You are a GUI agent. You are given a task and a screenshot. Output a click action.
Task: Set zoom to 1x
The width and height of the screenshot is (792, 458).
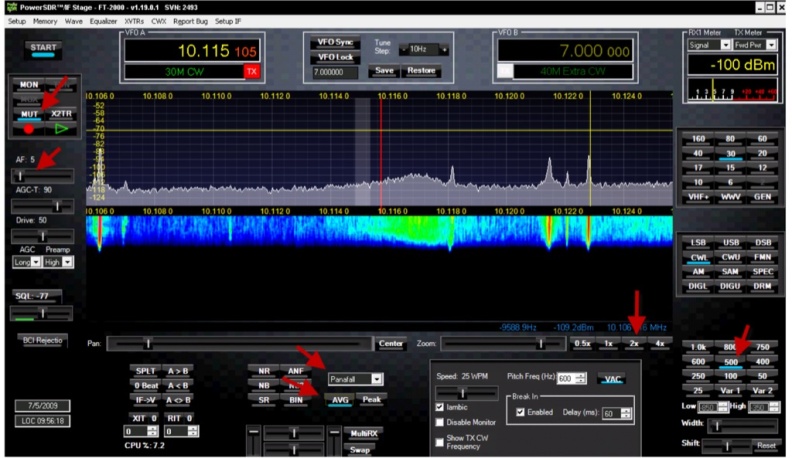pos(608,343)
